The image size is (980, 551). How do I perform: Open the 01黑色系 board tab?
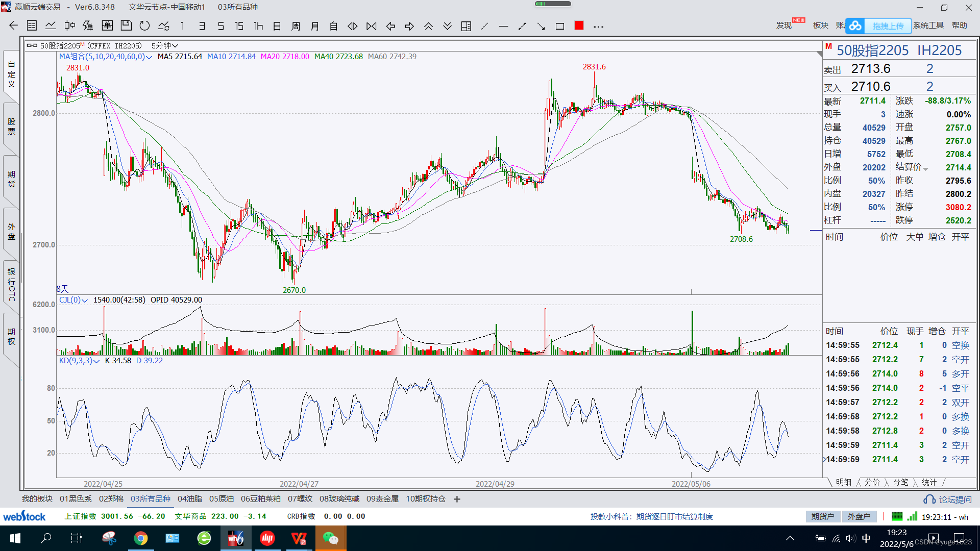76,499
